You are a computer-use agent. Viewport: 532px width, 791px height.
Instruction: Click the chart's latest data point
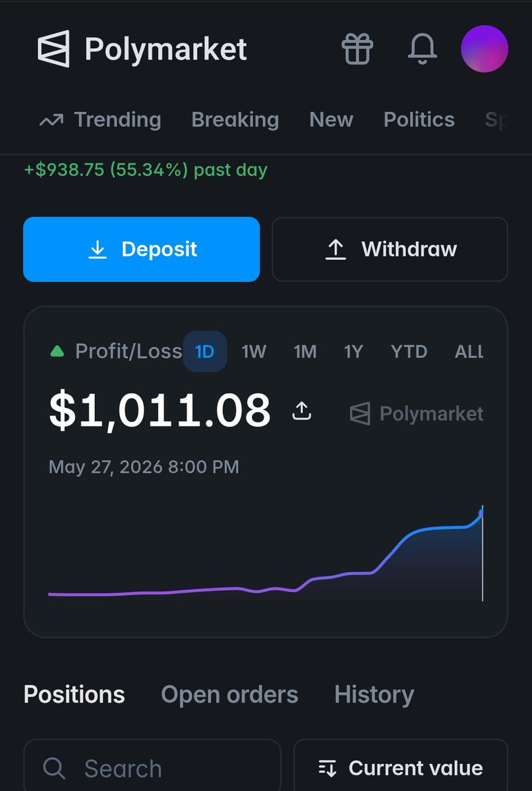pos(482,512)
